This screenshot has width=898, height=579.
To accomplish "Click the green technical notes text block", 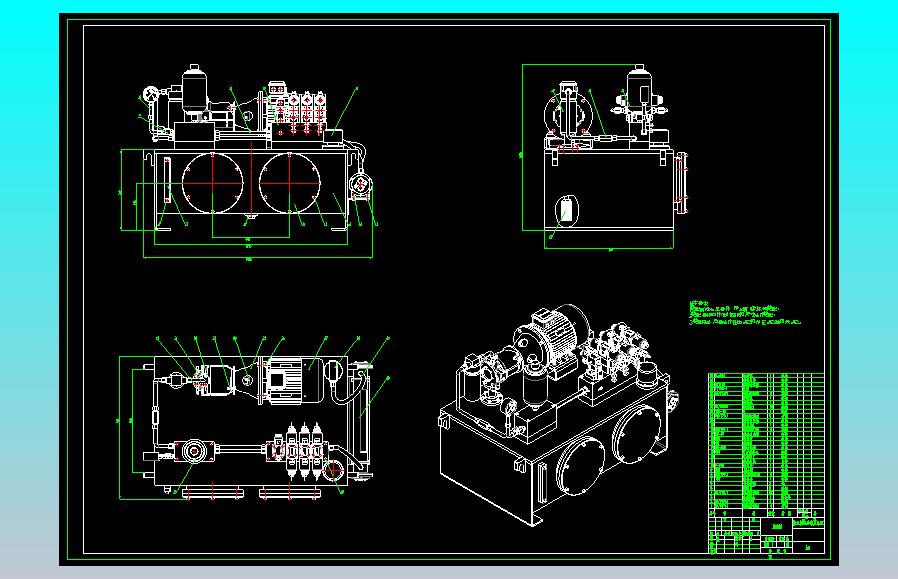I will click(745, 313).
